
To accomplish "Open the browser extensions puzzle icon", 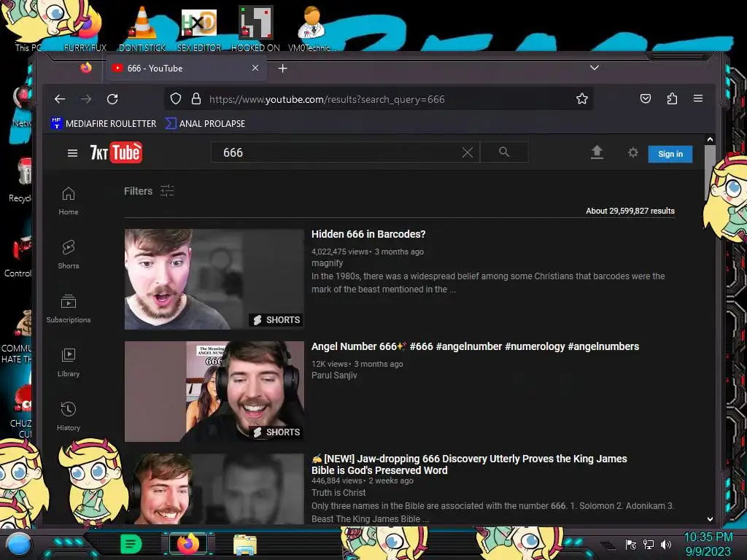I will click(672, 98).
